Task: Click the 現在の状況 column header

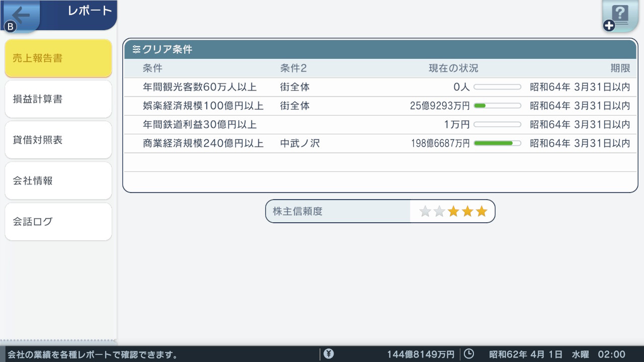Action: [453, 68]
